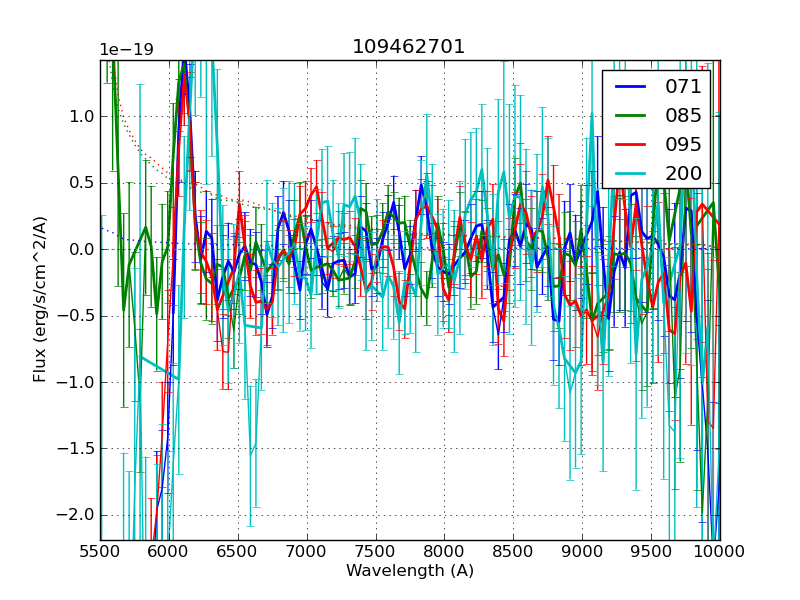Select the 200 legend label
800x600 pixels.
pyautogui.click(x=683, y=173)
